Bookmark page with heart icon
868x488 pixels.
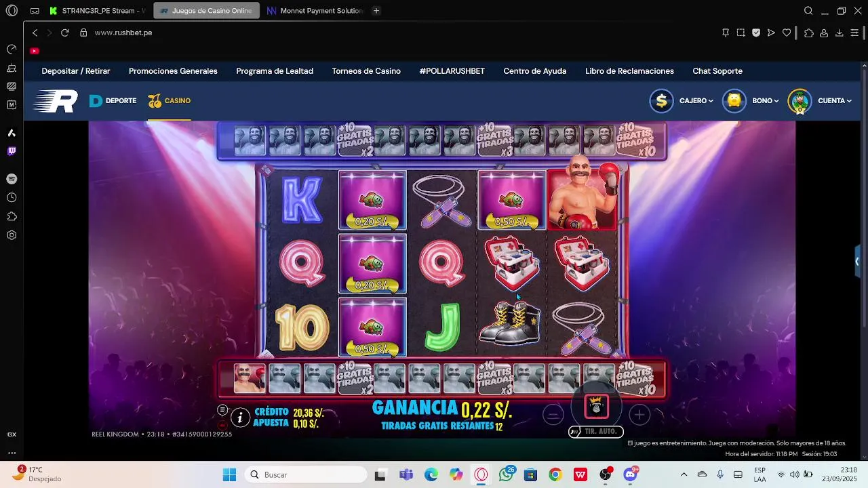(787, 33)
